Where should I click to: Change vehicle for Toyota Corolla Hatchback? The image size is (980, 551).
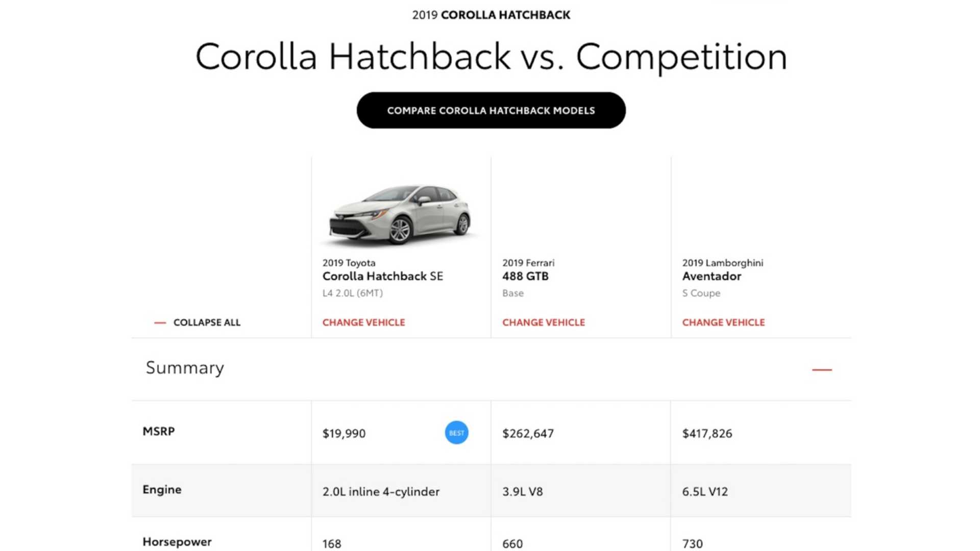coord(363,322)
